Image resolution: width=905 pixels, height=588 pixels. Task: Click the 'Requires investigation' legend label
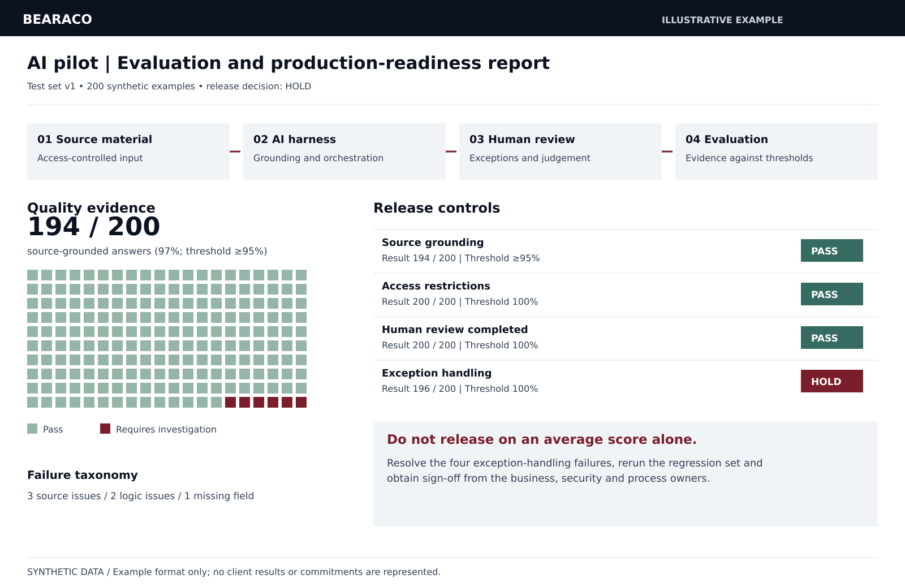pyautogui.click(x=166, y=429)
